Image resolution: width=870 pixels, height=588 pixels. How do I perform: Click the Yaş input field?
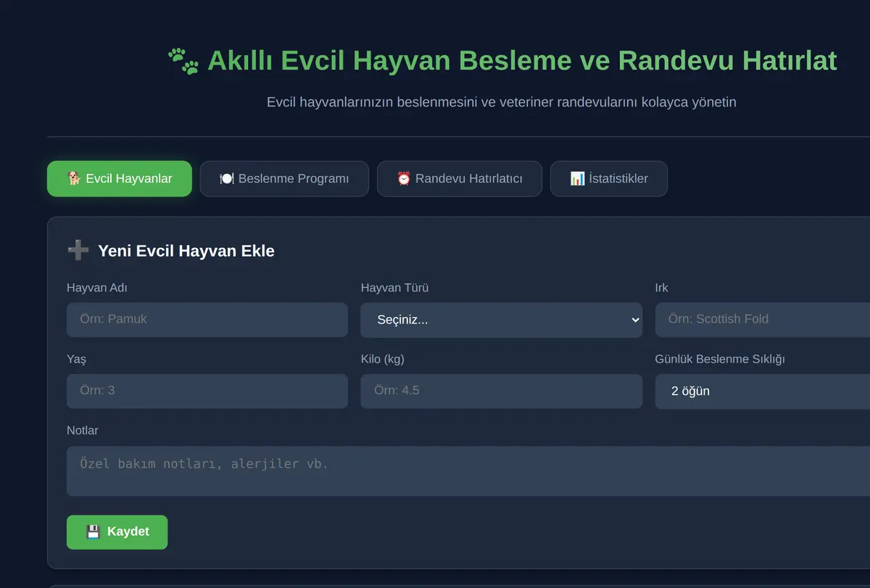click(x=207, y=391)
